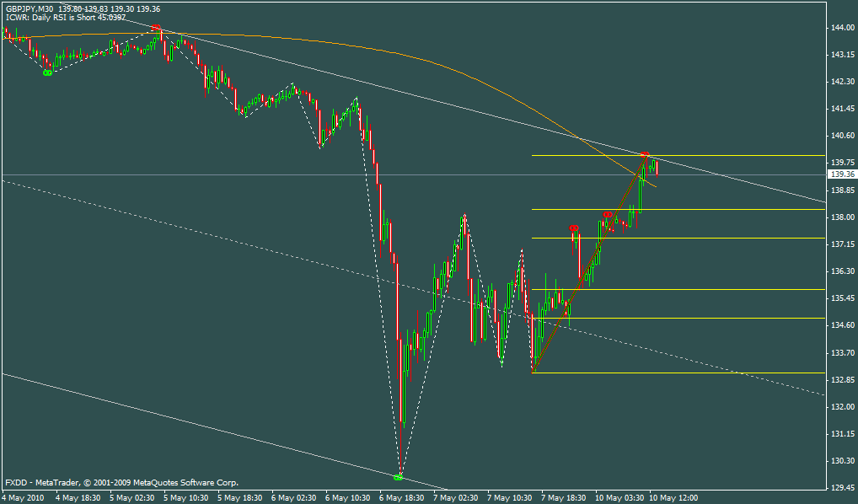This screenshot has width=858, height=504.
Task: Click the ICWR Daily RSI status text
Action: pyautogui.click(x=66, y=17)
